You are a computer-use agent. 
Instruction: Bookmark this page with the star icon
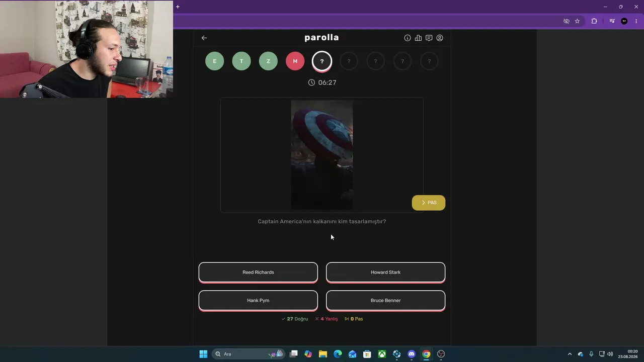coord(577,21)
